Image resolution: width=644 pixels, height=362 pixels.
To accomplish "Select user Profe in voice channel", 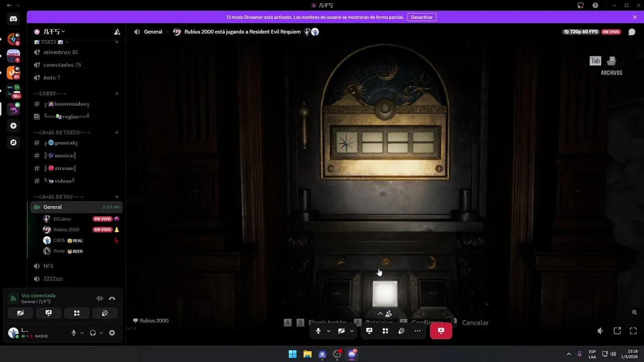I will [x=82, y=251].
